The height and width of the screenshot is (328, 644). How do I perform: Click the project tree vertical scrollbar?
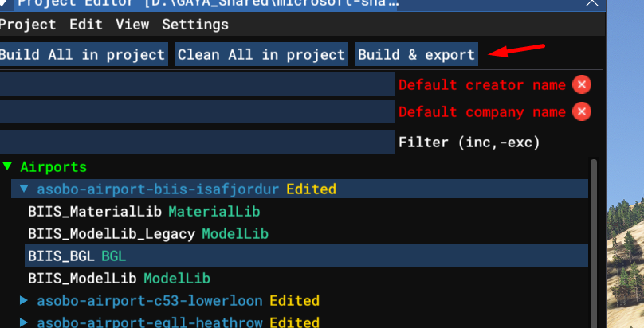592,239
